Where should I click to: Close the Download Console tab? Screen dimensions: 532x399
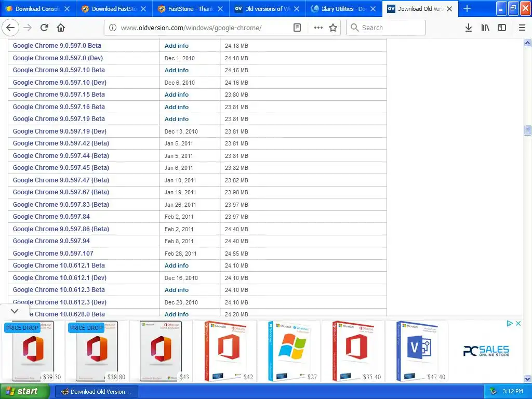tap(67, 9)
